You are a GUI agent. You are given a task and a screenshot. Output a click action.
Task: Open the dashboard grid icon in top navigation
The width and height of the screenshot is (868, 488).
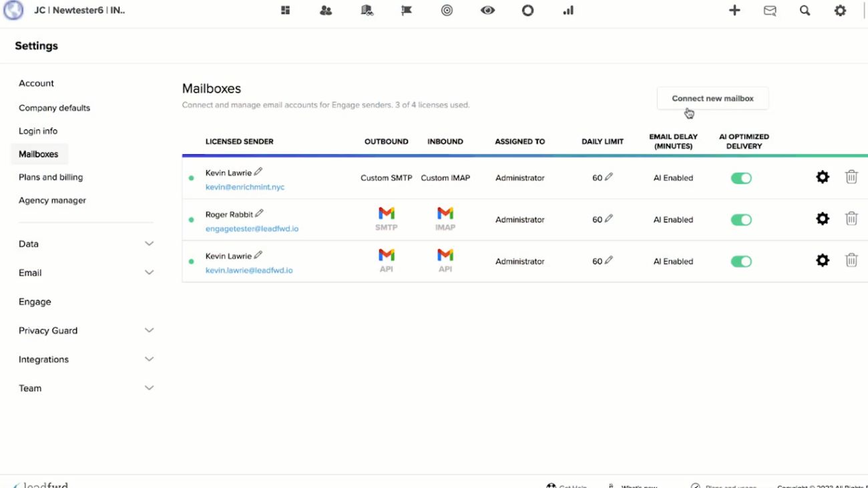285,11
